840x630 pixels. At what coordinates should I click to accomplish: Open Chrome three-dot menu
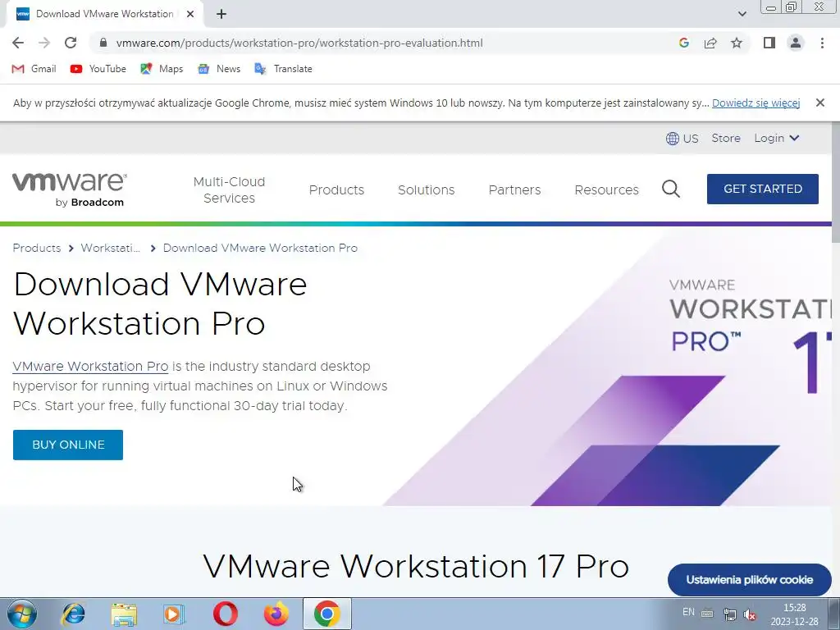coord(822,43)
